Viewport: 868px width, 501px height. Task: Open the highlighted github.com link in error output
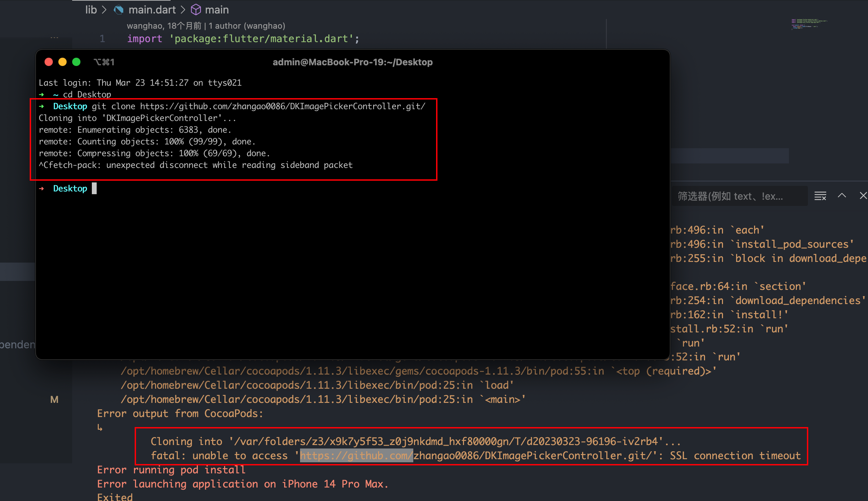click(x=356, y=456)
